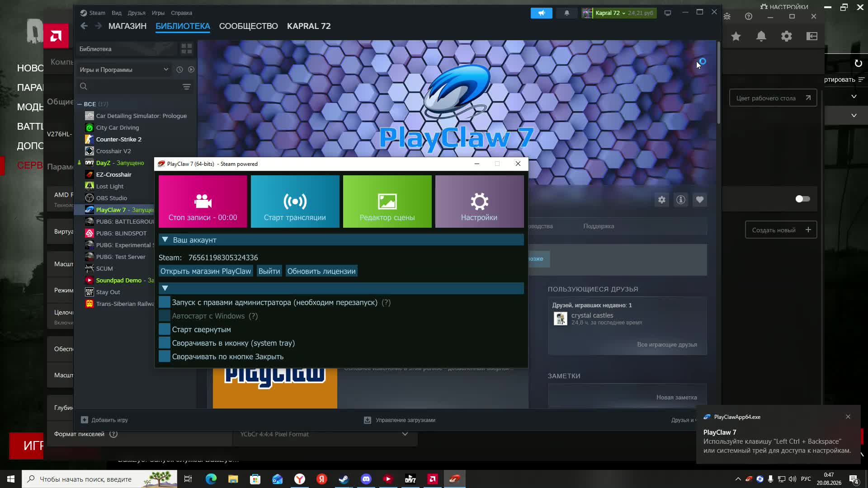Open the Игры menu
This screenshot has height=488, width=868.
(x=158, y=13)
